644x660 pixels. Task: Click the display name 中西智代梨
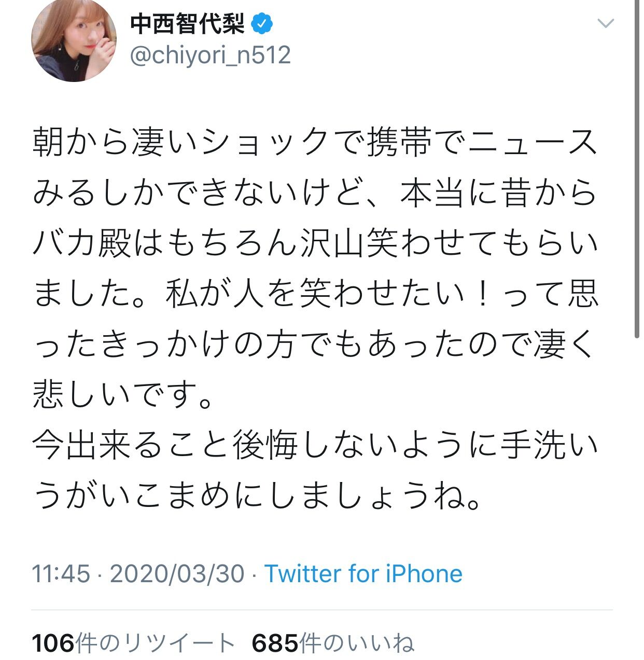(x=188, y=24)
